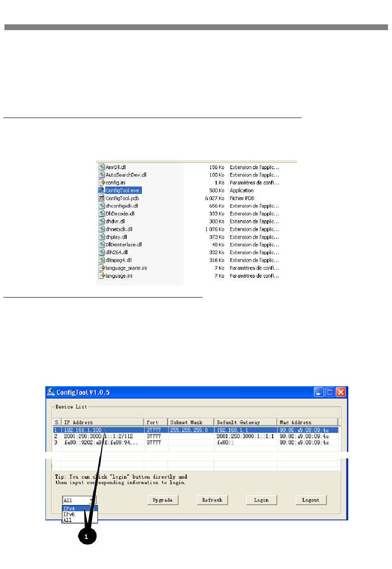
Task: Click the dhnetsdk.dll file icon
Action: click(102, 229)
